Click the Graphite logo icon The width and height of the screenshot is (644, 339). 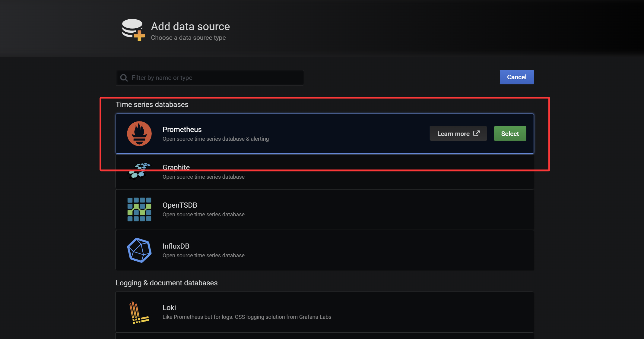[x=139, y=171]
